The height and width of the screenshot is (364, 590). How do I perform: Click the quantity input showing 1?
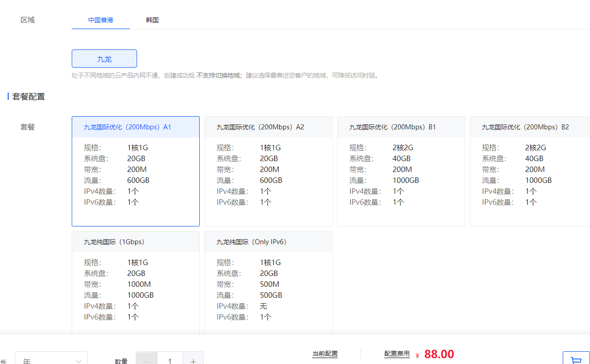(170, 361)
